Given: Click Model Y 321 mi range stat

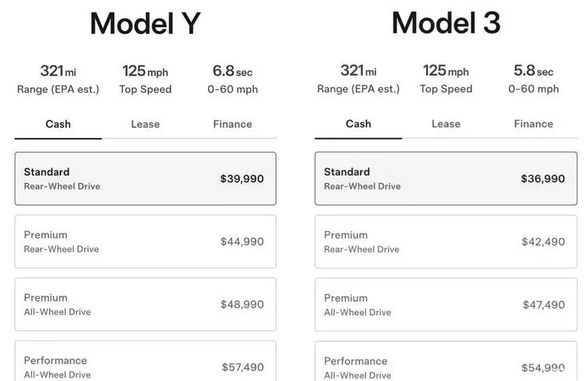Looking at the screenshot, I should click(x=58, y=79).
